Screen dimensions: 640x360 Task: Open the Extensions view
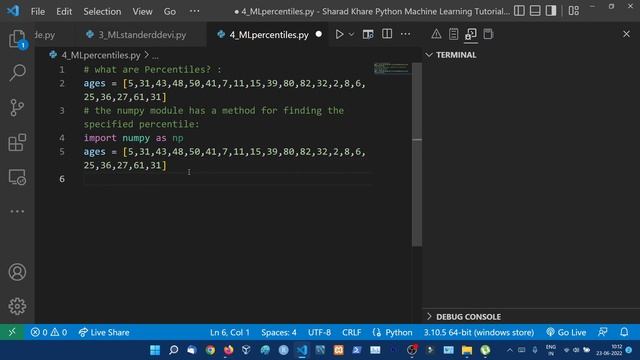17,142
